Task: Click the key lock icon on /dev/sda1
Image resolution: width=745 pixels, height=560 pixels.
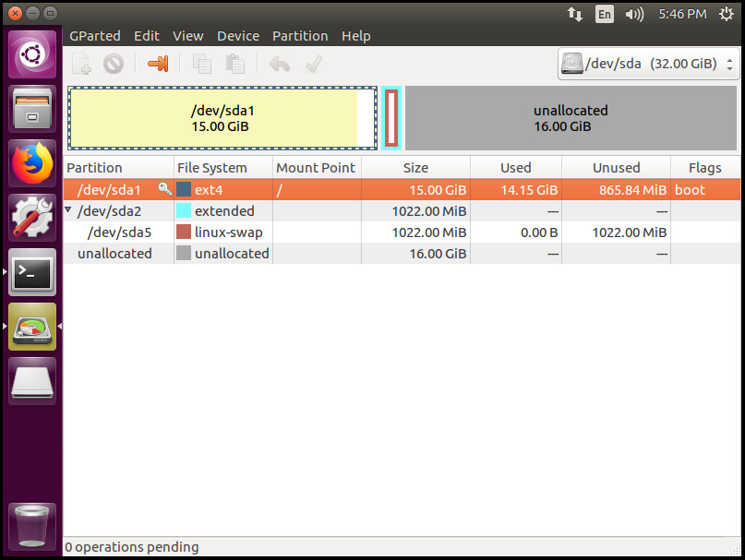Action: click(164, 189)
